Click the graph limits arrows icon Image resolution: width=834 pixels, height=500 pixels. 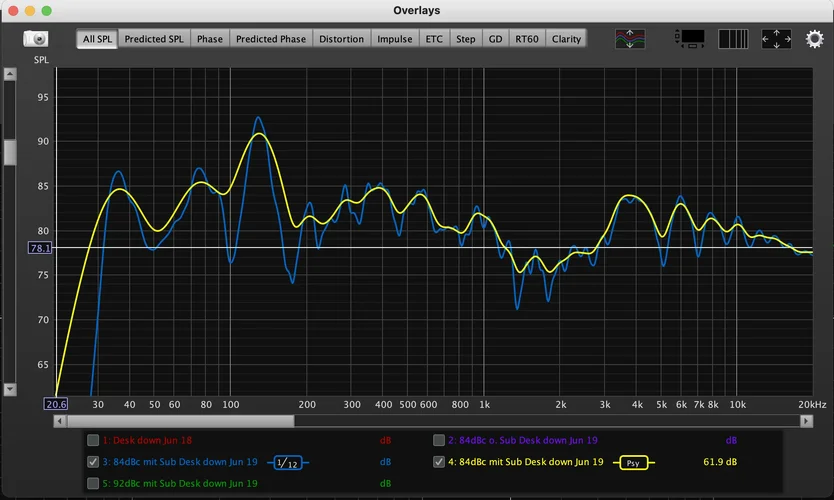pyautogui.click(x=776, y=39)
